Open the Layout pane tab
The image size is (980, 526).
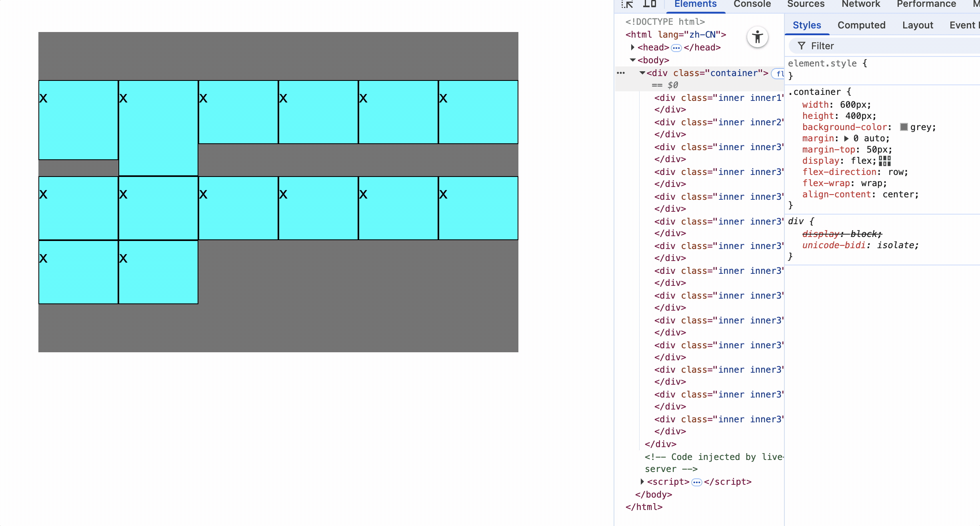917,25
